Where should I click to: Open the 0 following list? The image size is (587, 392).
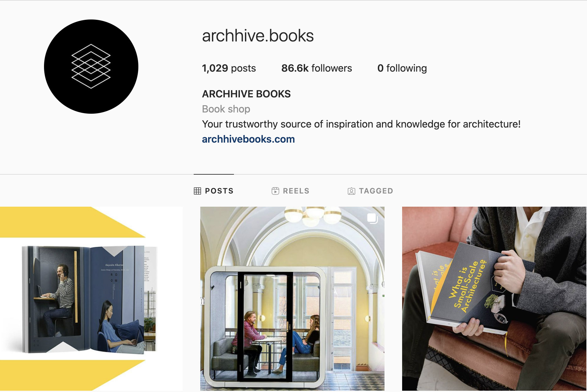[402, 68]
